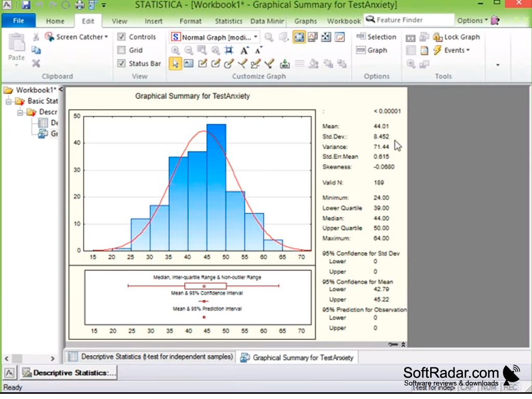
Task: Click the red curve graph window icon
Action: pos(312,37)
